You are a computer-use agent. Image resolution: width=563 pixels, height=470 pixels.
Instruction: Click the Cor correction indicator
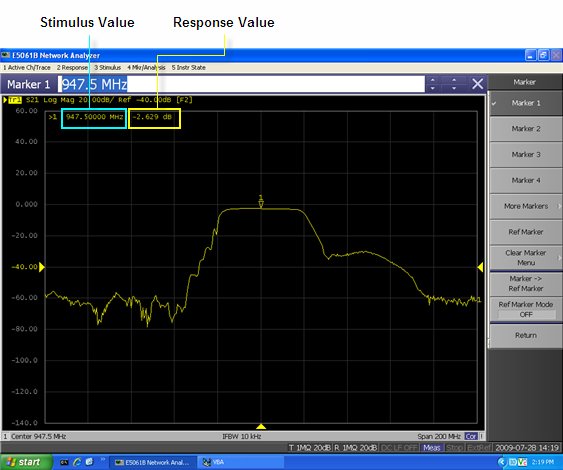tap(471, 437)
